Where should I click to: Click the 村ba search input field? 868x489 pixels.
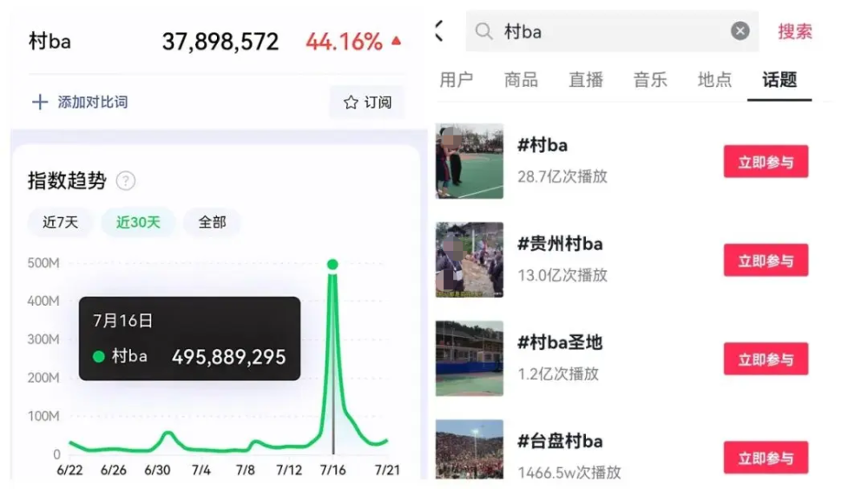pyautogui.click(x=612, y=31)
